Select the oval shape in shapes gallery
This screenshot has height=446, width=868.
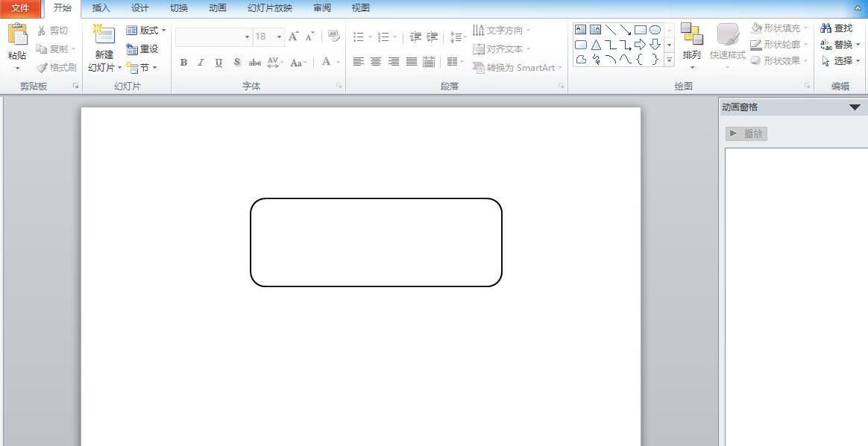[x=655, y=30]
